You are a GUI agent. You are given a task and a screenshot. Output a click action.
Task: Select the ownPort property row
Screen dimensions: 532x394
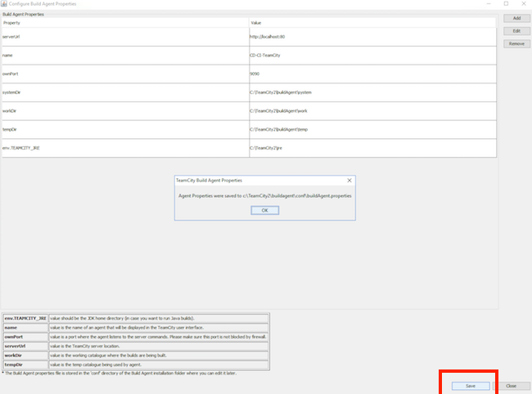click(x=249, y=74)
